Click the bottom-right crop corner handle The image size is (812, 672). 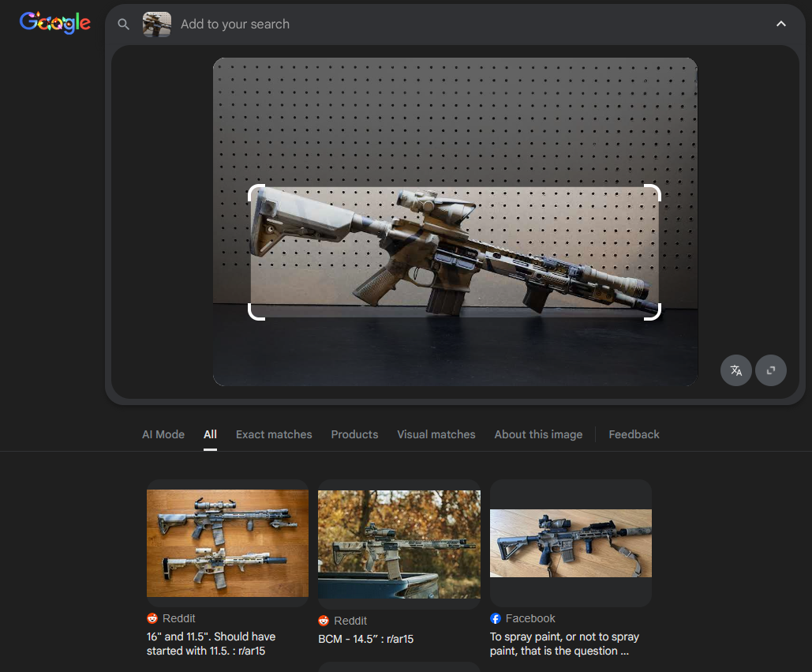coord(653,313)
